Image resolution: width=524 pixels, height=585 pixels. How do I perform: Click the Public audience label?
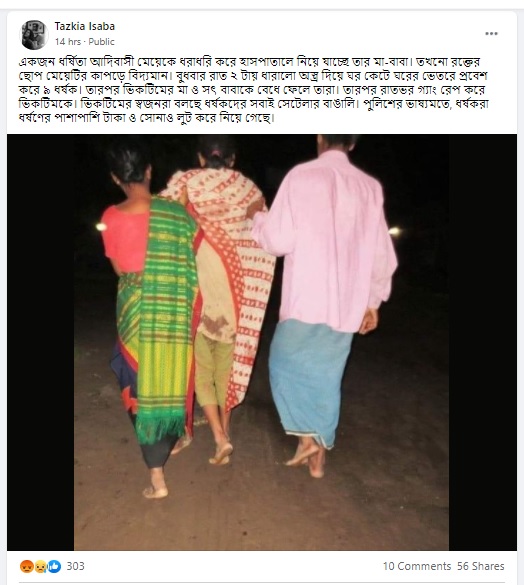click(x=101, y=42)
